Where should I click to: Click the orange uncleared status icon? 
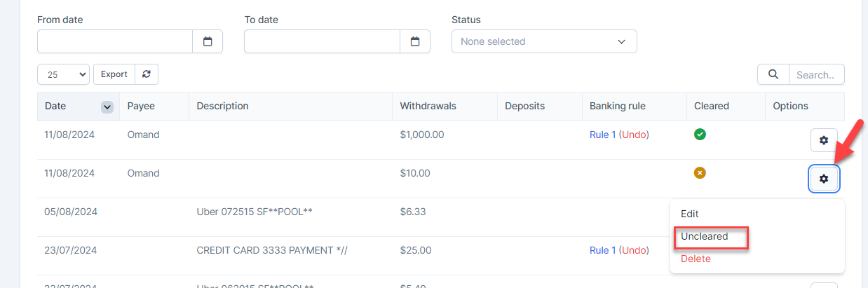coord(700,173)
